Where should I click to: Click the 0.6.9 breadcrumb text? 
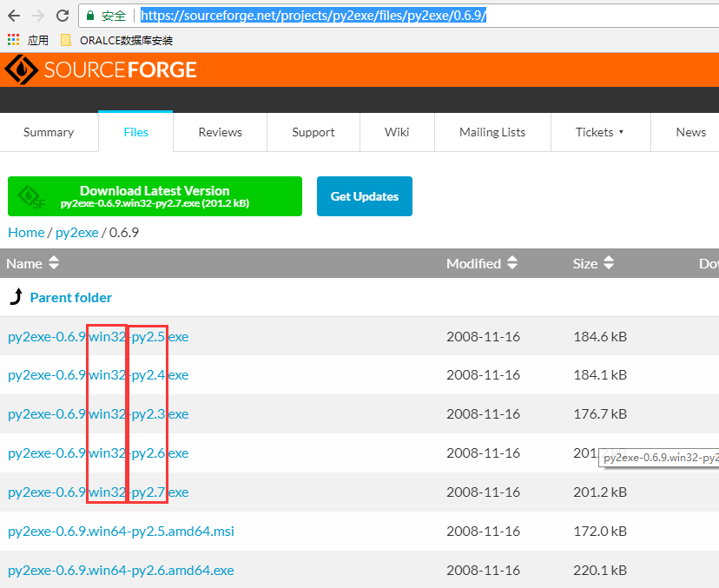tap(124, 233)
